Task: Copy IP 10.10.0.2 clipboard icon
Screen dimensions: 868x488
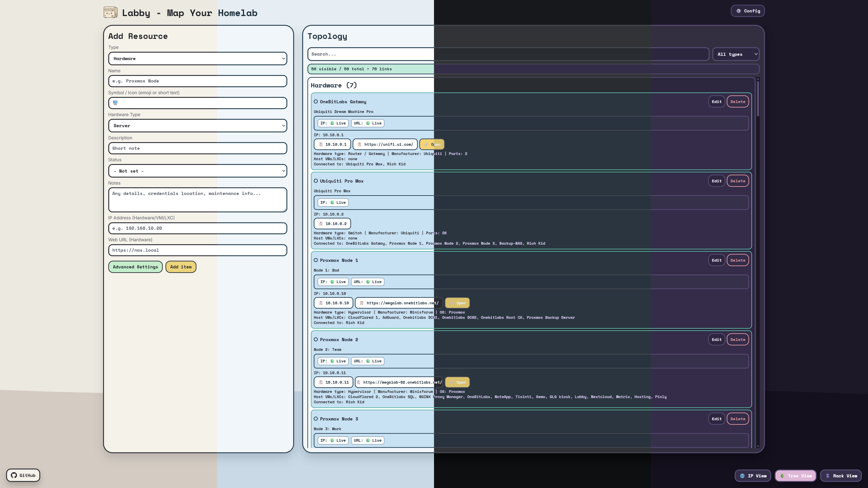Action: pyautogui.click(x=321, y=224)
